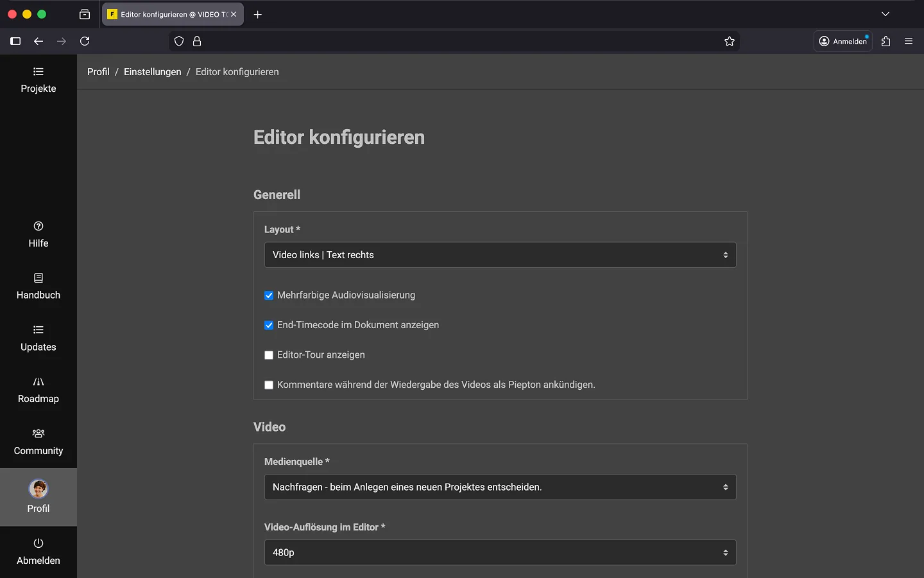Reload the page with browser refresh icon
The image size is (924, 578).
click(85, 41)
